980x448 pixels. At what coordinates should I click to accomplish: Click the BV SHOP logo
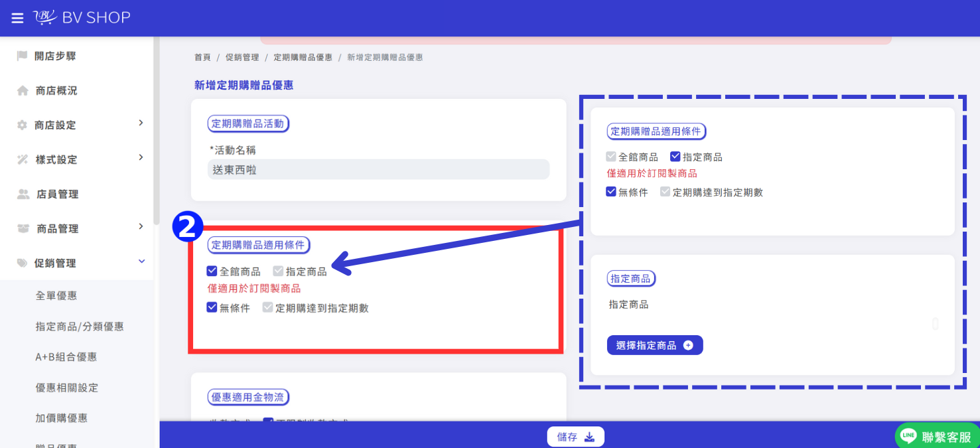click(82, 18)
